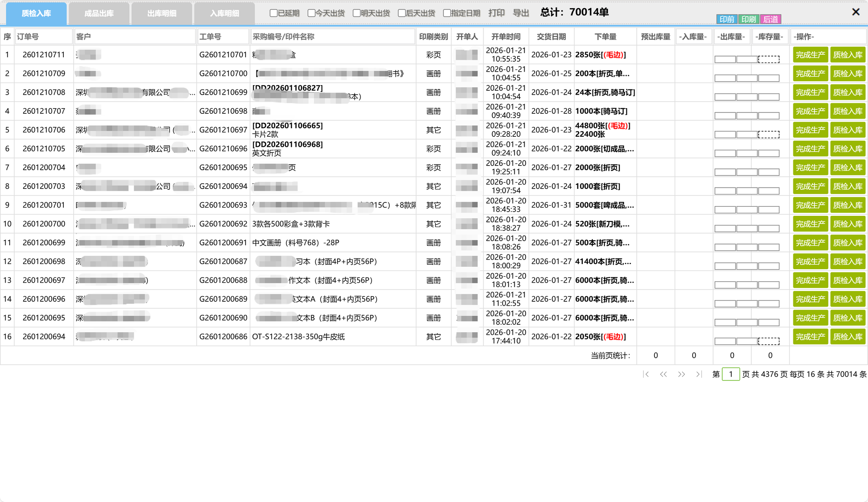Click 质检入库 for order 2601210706
The height and width of the screenshot is (502, 868).
click(x=848, y=130)
